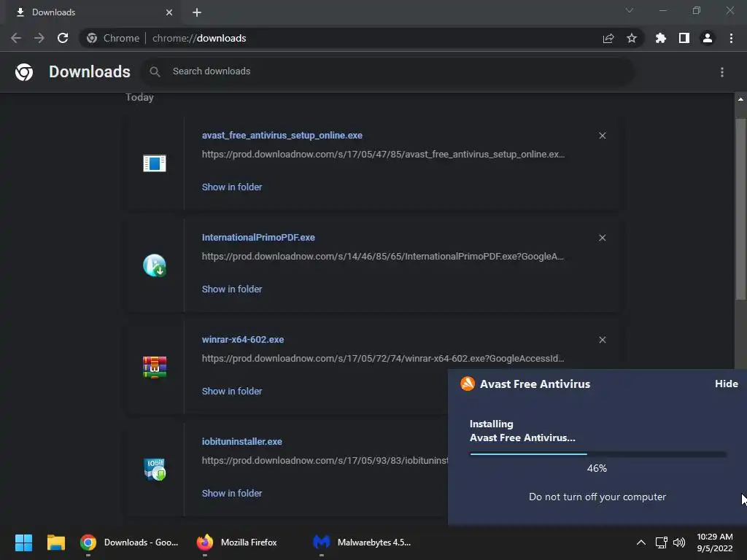The image size is (747, 560).
Task: Open the Extensions puzzle icon
Action: coord(661,38)
